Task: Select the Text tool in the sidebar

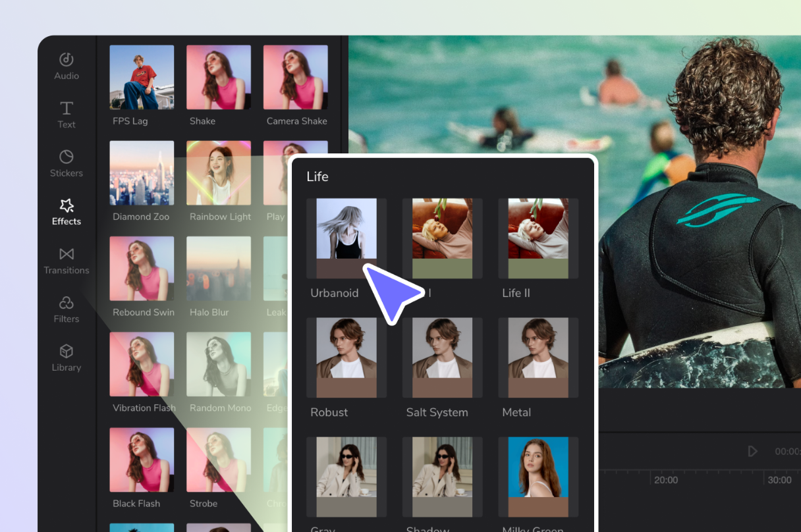Action: [67, 115]
